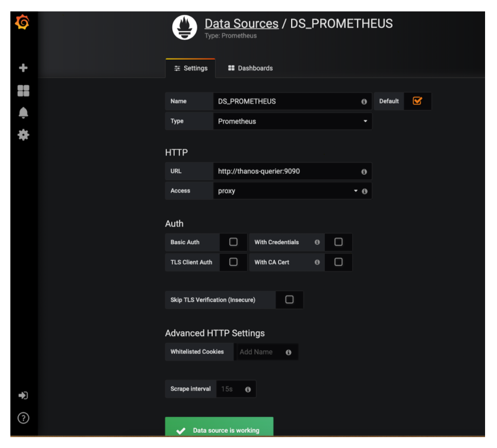Switch to the Settings tab
The image size is (497, 448).
click(190, 68)
